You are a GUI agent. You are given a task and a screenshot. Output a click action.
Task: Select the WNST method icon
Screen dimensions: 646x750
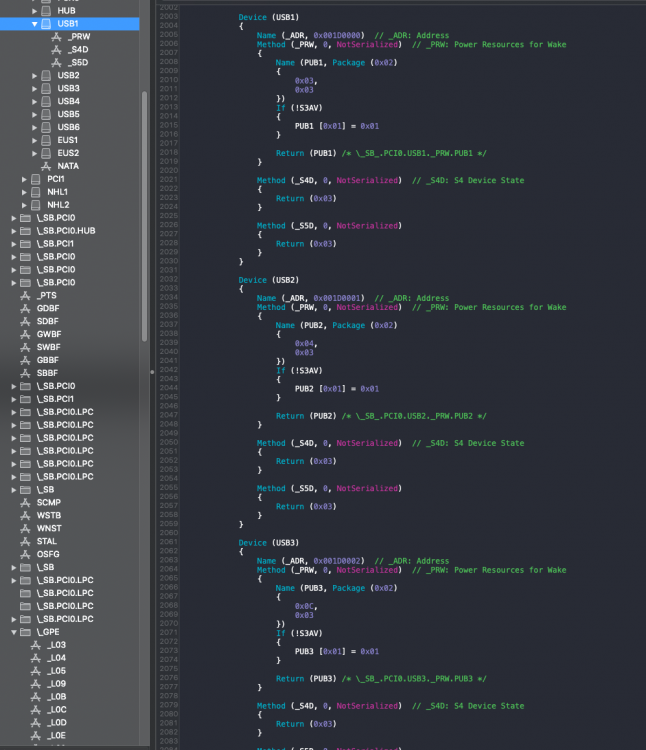point(25,529)
